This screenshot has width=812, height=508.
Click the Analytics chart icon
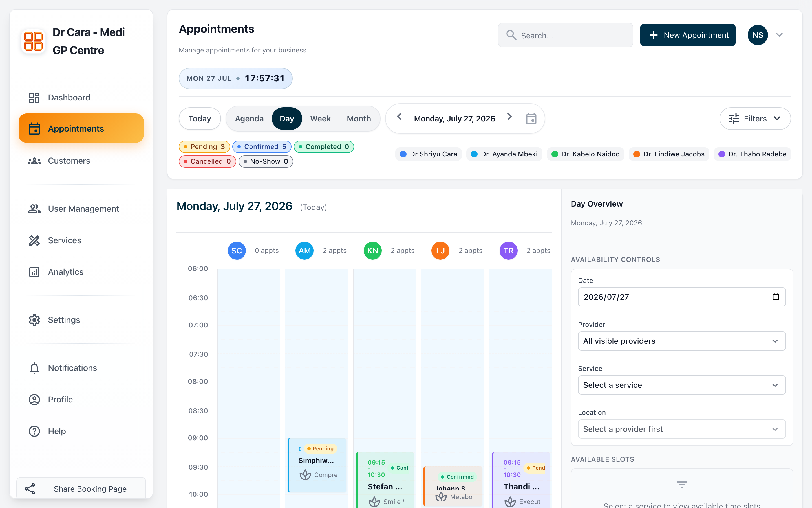(34, 272)
